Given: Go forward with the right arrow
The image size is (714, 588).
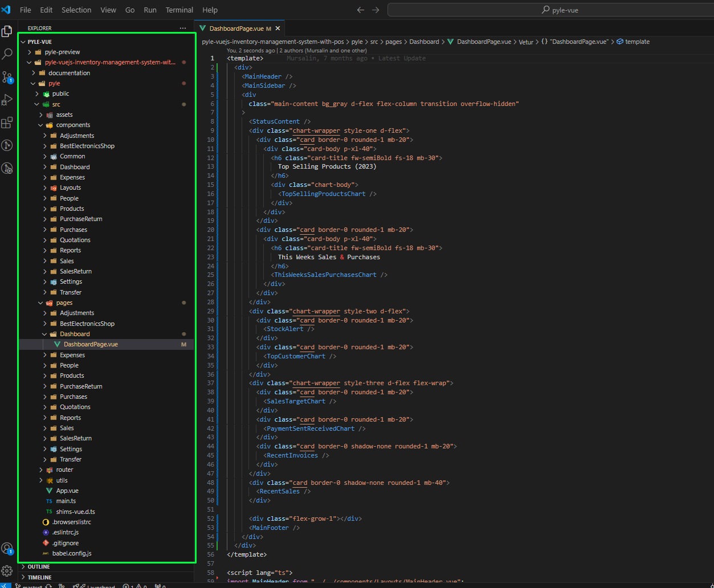Looking at the screenshot, I should 375,10.
